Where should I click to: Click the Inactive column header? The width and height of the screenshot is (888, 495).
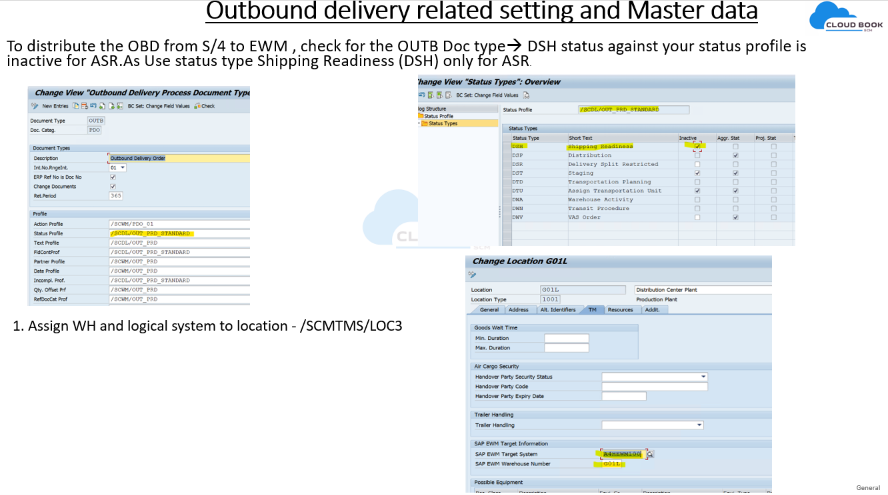pos(696,138)
